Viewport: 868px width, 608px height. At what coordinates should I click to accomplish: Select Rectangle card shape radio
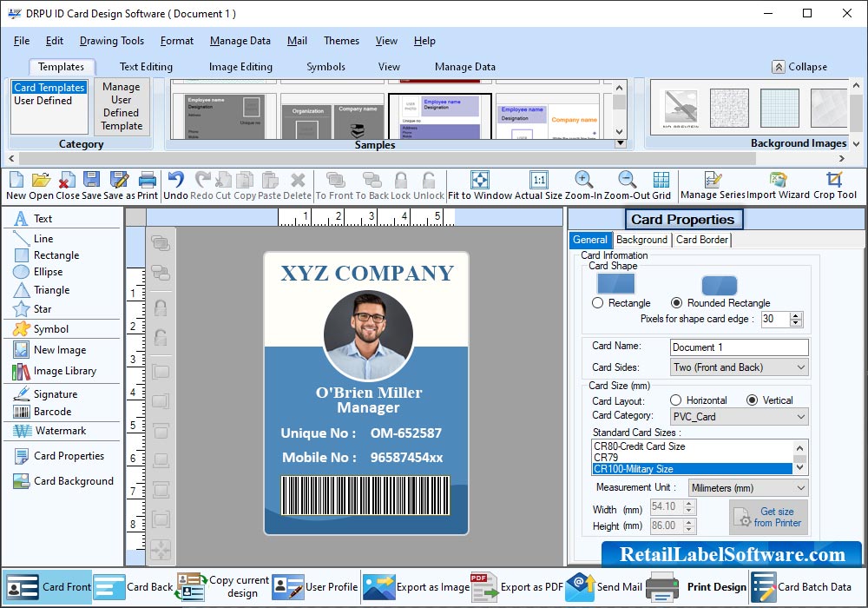point(597,303)
